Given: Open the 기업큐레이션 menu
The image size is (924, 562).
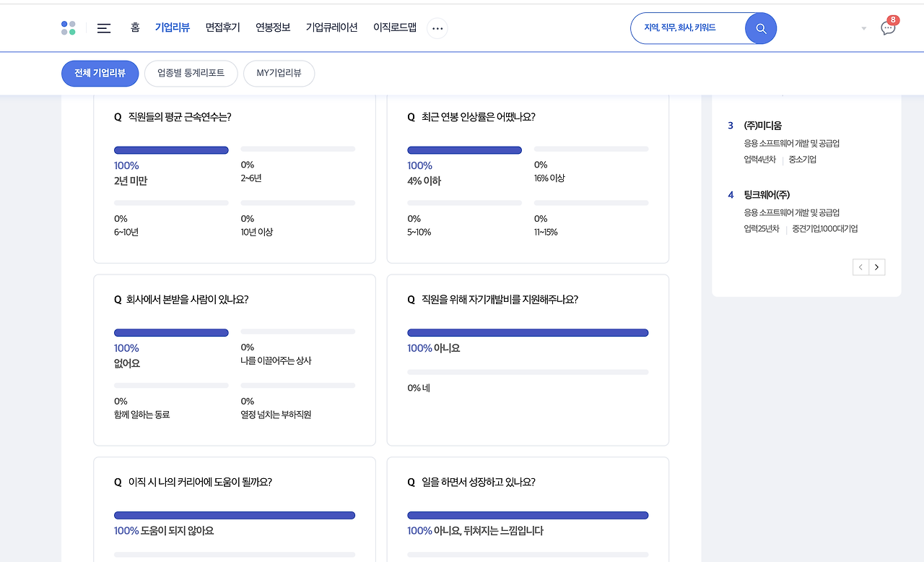Looking at the screenshot, I should 331,27.
